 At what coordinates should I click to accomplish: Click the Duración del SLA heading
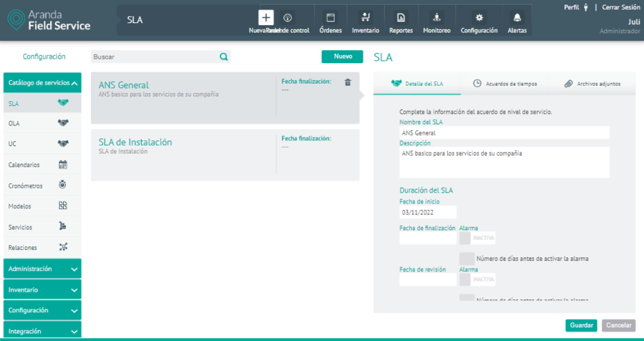tap(426, 191)
